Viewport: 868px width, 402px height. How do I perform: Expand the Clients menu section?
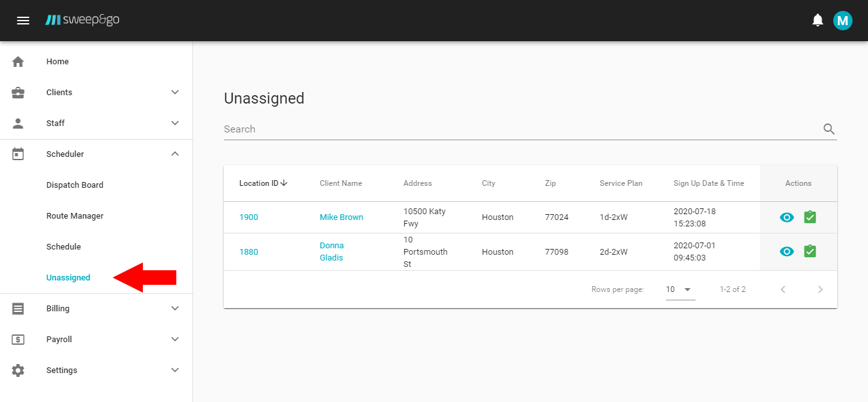pyautogui.click(x=97, y=93)
